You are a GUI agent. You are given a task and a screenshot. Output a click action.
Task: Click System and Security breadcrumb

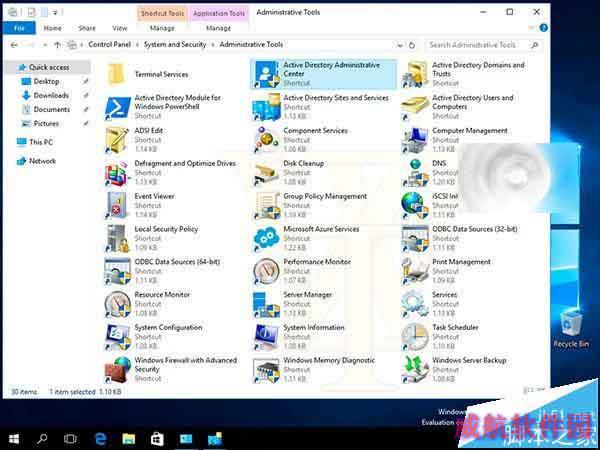point(175,44)
